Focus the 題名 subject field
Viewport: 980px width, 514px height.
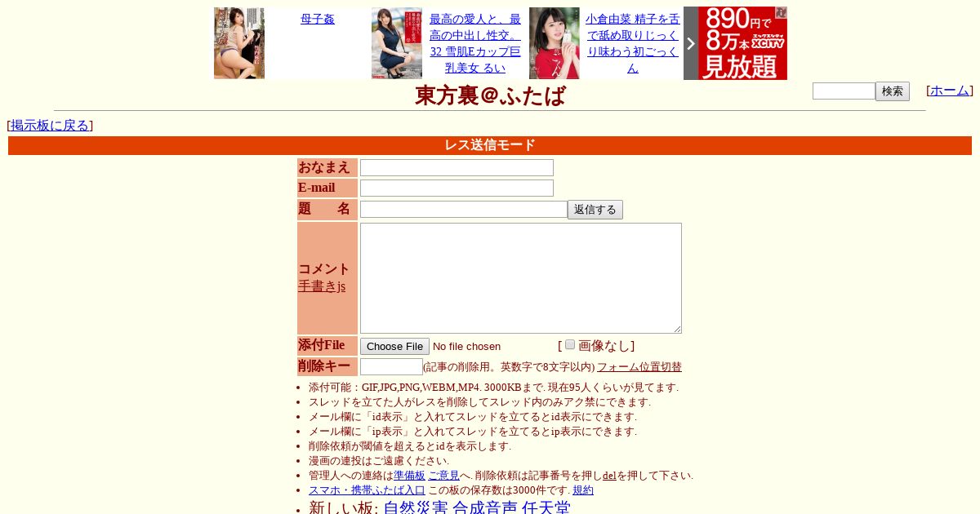pyautogui.click(x=464, y=210)
